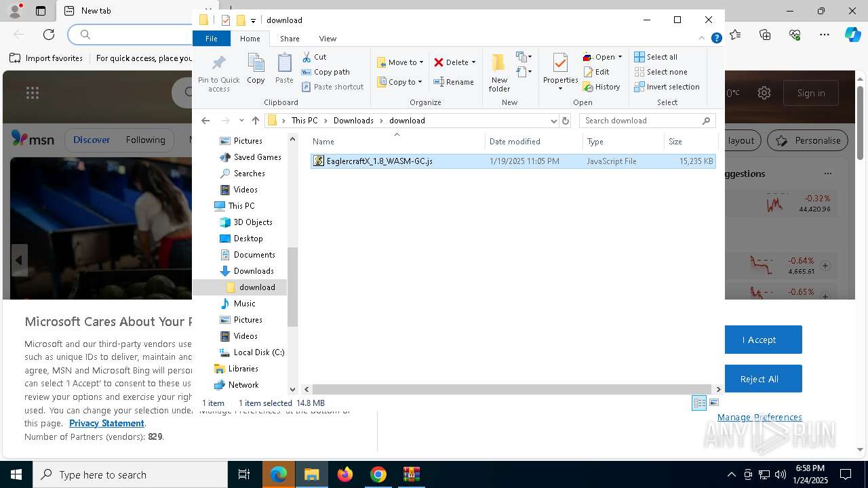Viewport: 868px width, 488px height.
Task: Open the address bar history dropdown
Action: [554, 121]
